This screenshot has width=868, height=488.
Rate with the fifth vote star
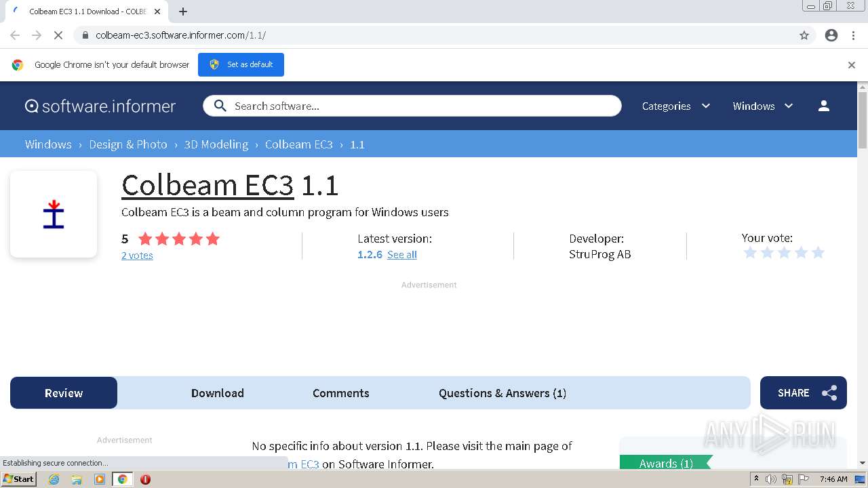coord(818,253)
